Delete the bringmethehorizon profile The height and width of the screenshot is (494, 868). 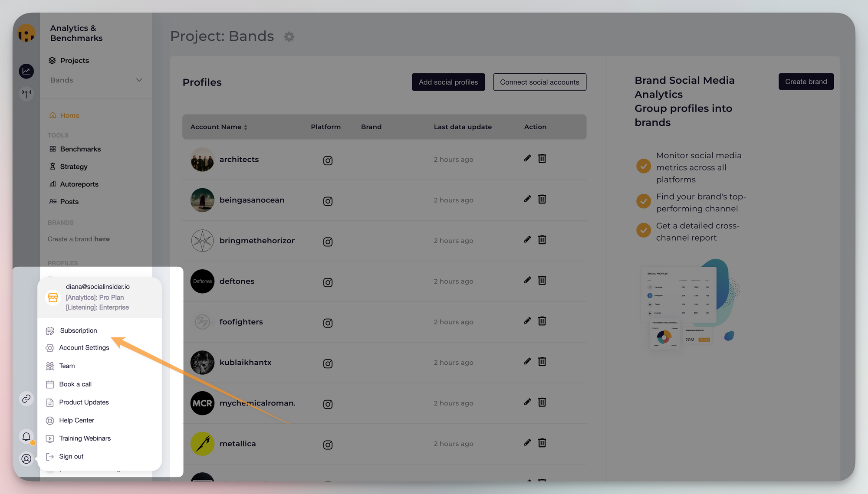point(542,239)
